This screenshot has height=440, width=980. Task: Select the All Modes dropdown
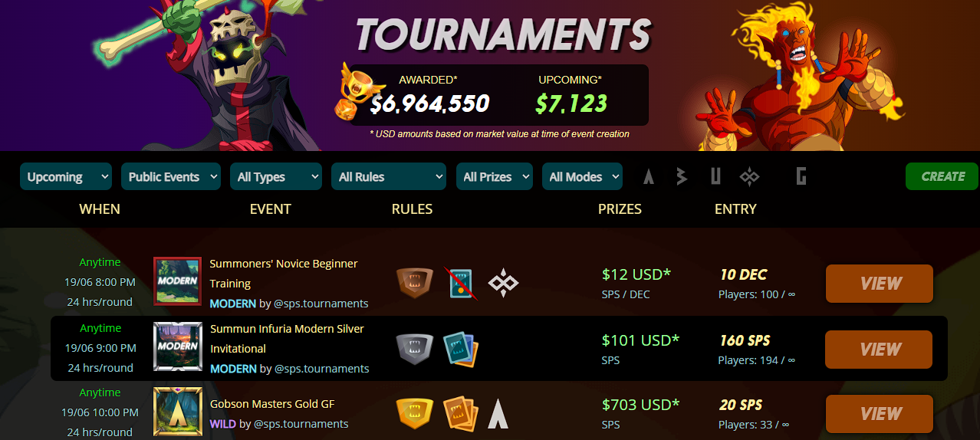tap(582, 176)
